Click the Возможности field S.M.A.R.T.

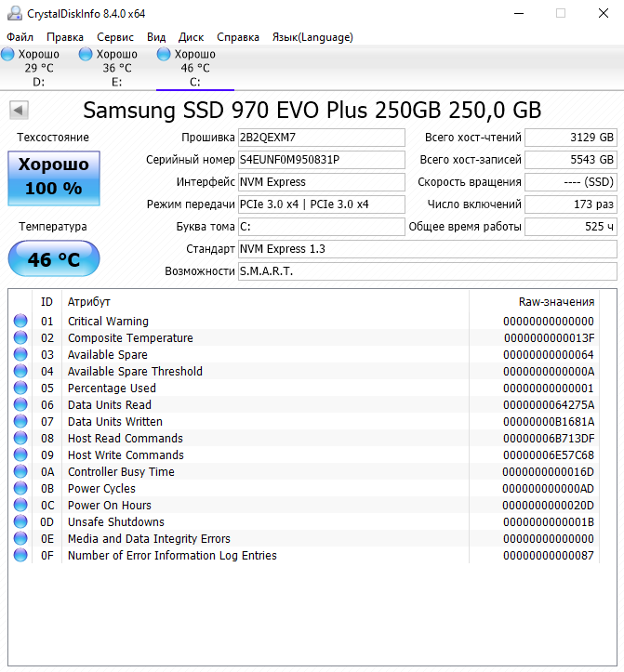[x=428, y=271]
